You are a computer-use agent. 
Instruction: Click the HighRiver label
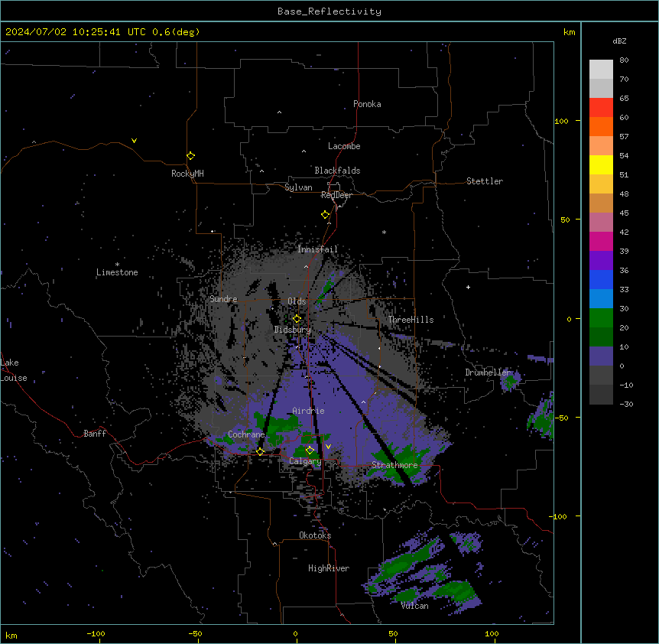click(329, 568)
